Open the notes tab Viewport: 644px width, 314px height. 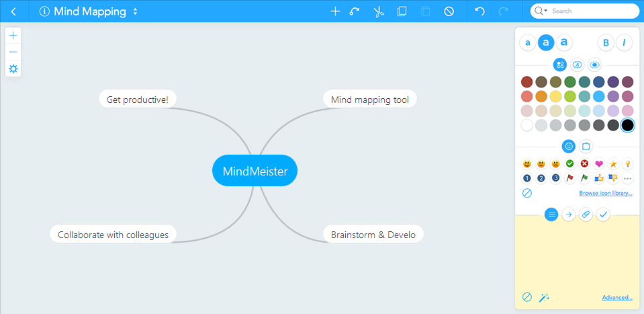coord(551,214)
